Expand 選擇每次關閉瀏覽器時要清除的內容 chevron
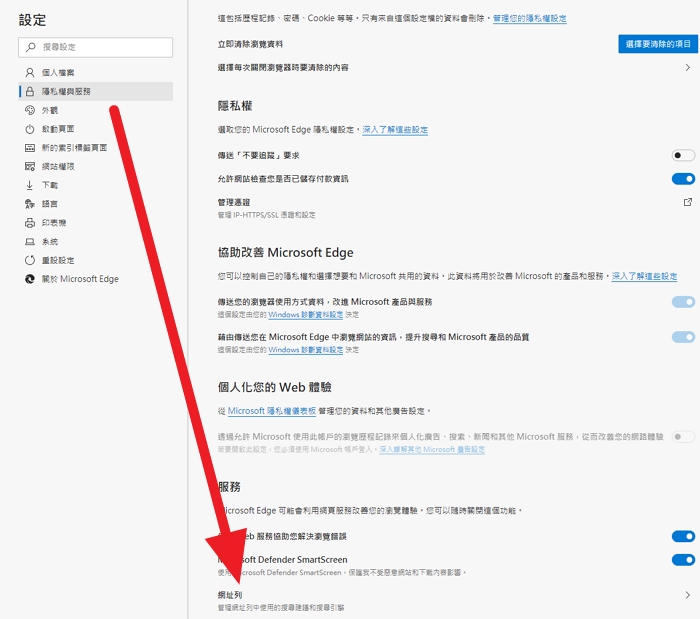Screen dimensions: 700x619 pyautogui.click(x=688, y=67)
